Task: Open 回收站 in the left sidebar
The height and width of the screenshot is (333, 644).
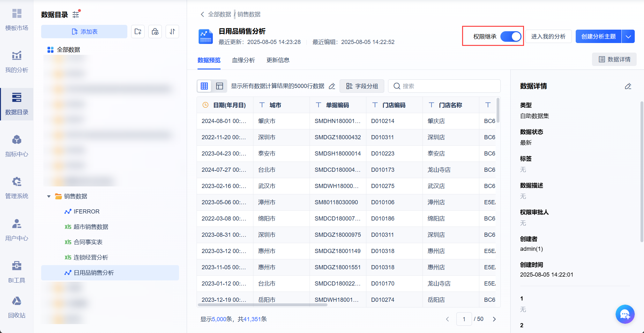Action: (17, 307)
